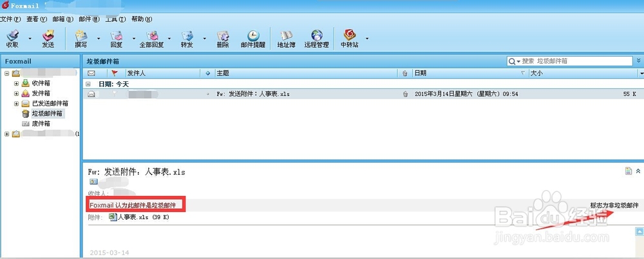Select the 发件箱 folder
Screen dimensions: 644x259
click(x=41, y=93)
